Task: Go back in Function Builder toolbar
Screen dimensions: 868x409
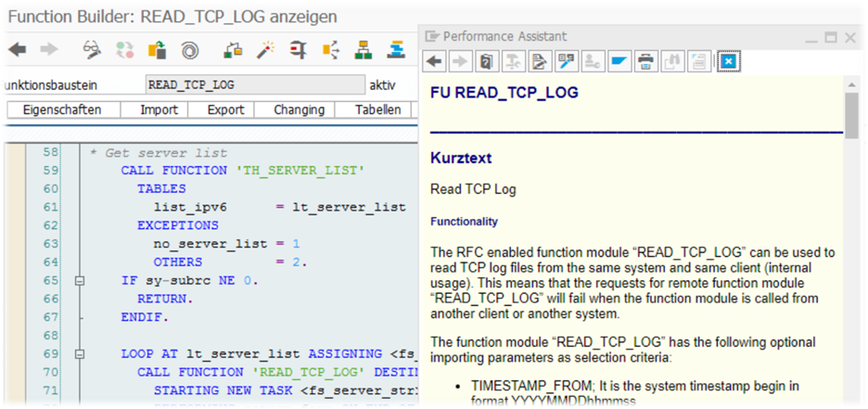Action: pyautogui.click(x=18, y=50)
